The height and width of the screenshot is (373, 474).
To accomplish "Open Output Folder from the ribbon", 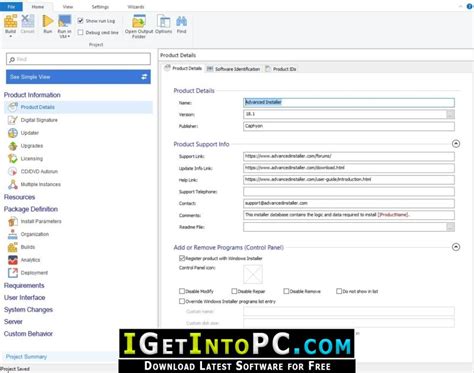I will pyautogui.click(x=139, y=21).
